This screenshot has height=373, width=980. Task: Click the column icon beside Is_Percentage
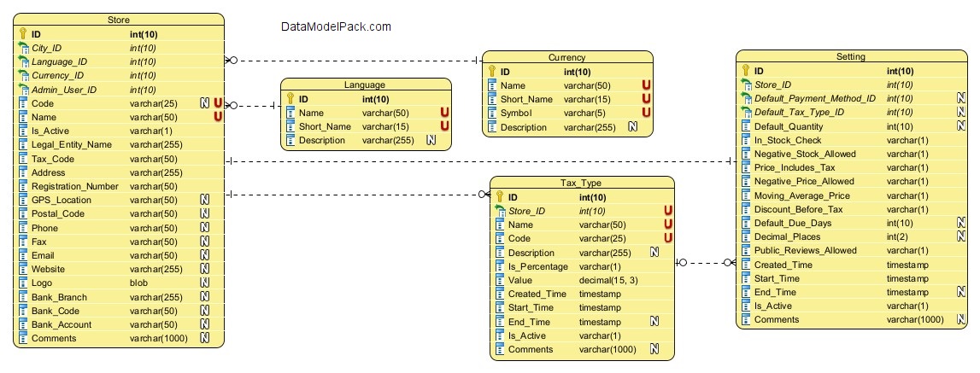499,266
